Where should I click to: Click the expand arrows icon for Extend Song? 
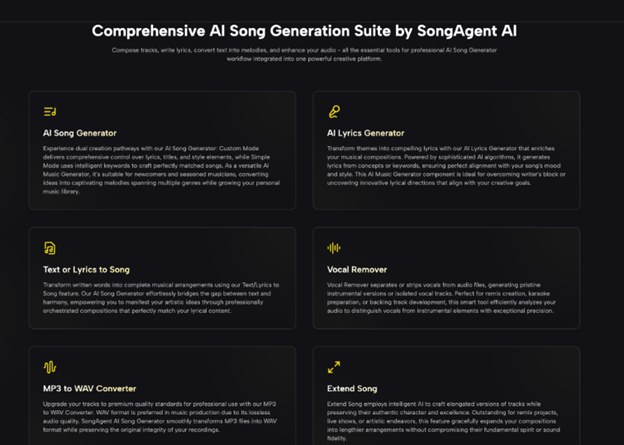[x=334, y=367]
